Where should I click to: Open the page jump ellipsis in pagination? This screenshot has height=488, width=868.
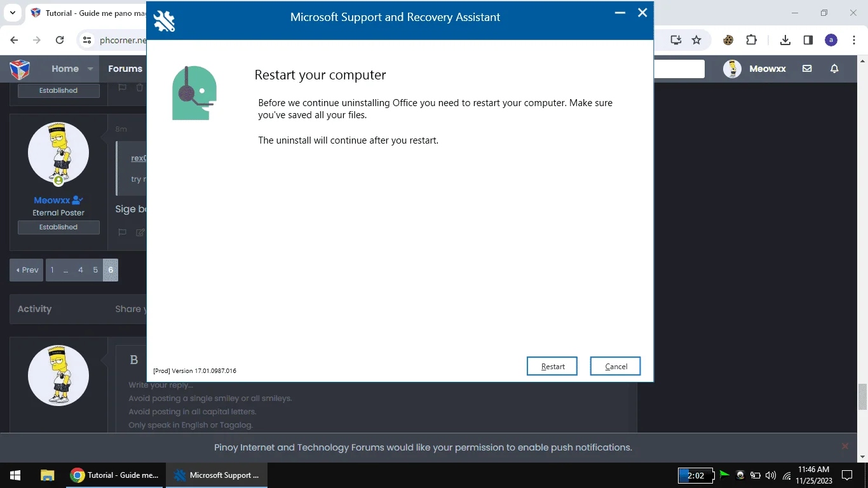(65, 270)
